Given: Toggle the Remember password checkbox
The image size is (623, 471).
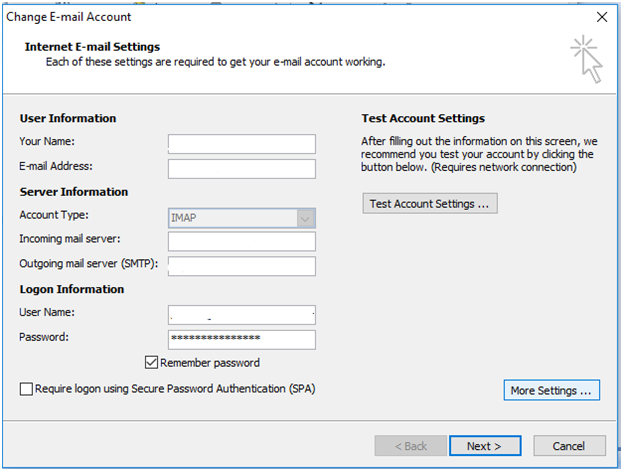Looking at the screenshot, I should pyautogui.click(x=152, y=363).
